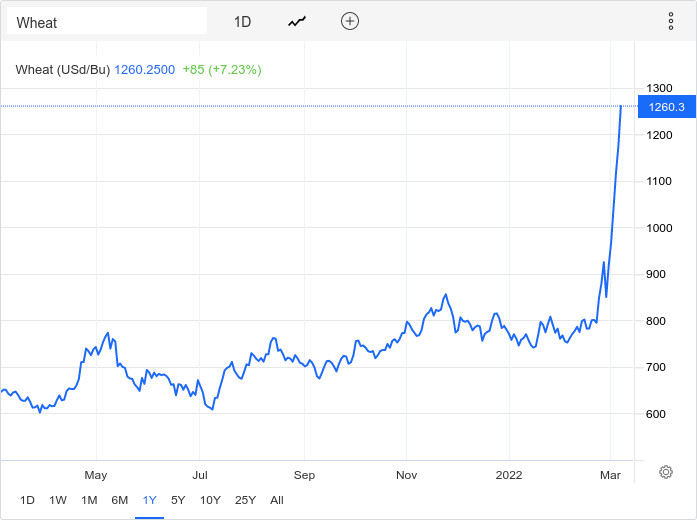Click the Wheat (USd/Bu) legend label

[x=63, y=70]
